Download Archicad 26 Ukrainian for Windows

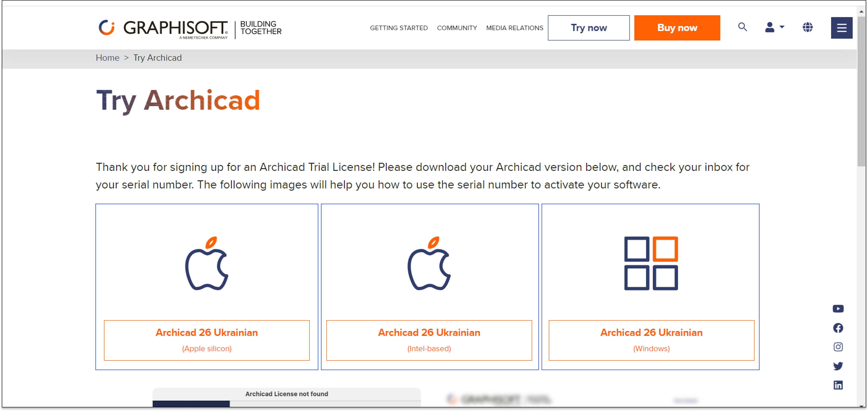click(651, 340)
